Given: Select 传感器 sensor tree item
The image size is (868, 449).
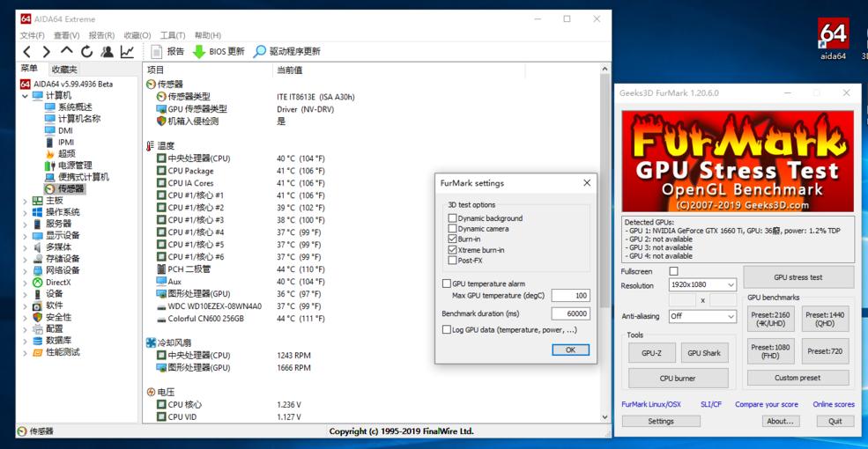Looking at the screenshot, I should [70, 189].
